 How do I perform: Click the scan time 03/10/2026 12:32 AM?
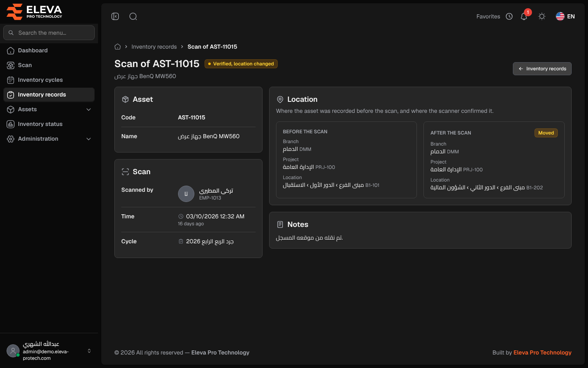(x=215, y=216)
